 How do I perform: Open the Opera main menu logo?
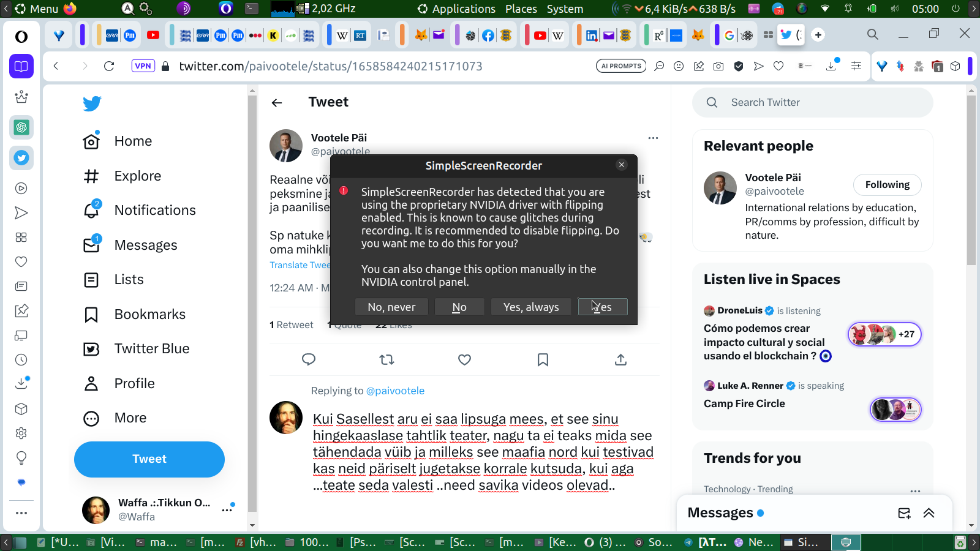click(21, 37)
